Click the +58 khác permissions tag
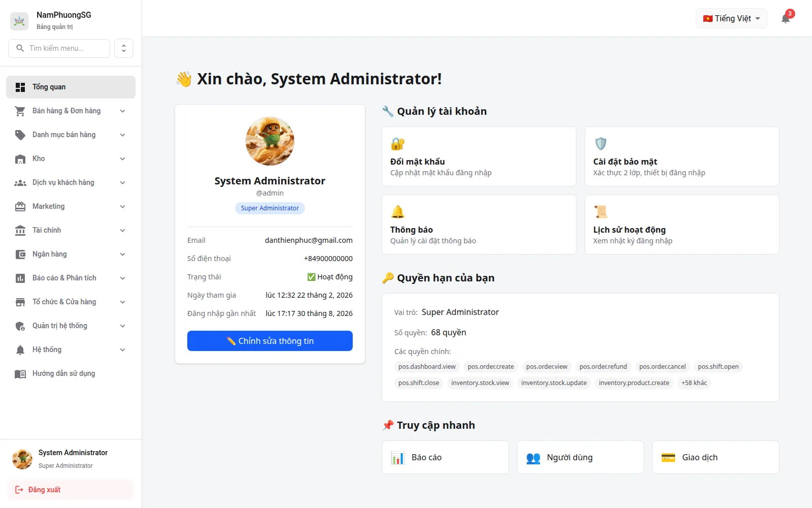This screenshot has height=508, width=812. (x=694, y=383)
